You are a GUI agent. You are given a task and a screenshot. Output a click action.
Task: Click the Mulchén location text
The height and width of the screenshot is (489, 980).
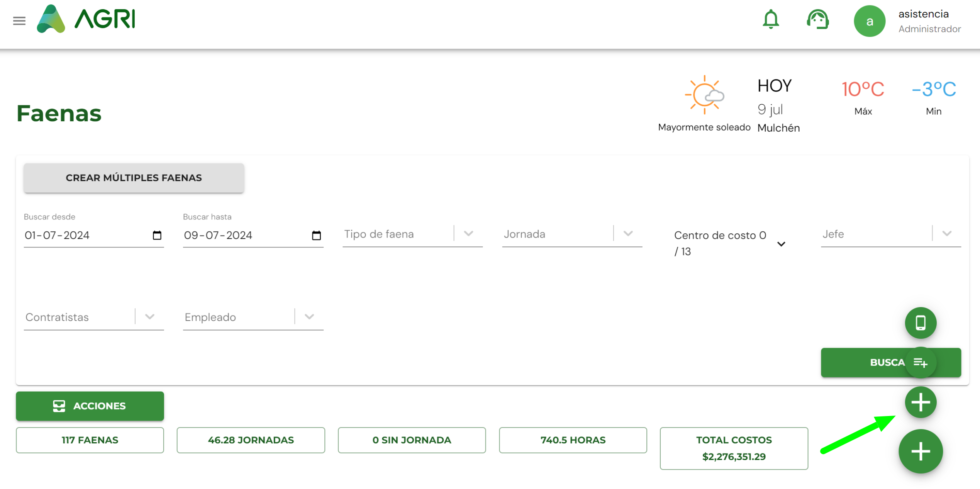click(x=778, y=128)
